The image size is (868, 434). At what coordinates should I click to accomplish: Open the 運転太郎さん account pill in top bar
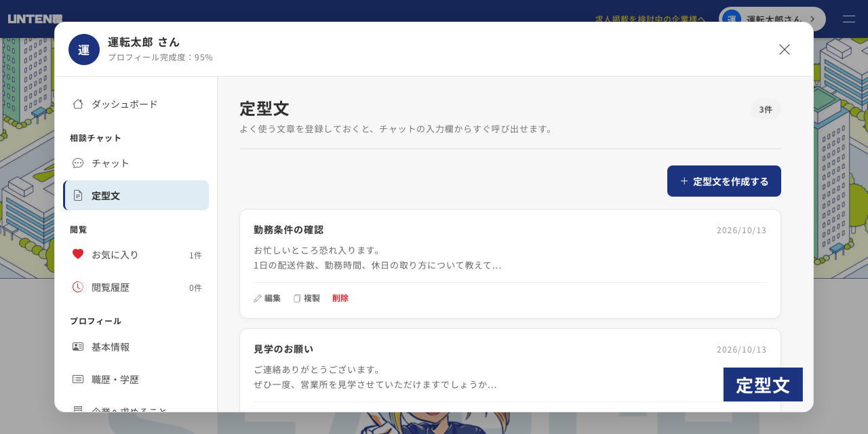[x=772, y=19]
